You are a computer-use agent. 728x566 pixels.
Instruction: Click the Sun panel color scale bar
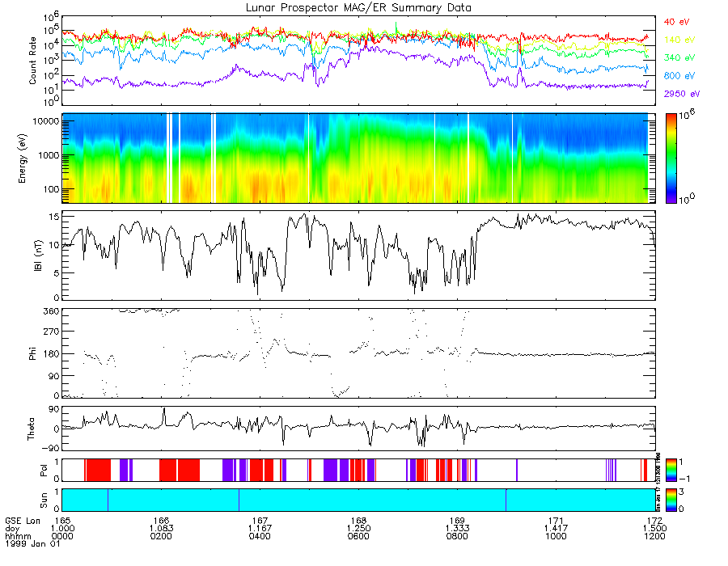tap(671, 500)
